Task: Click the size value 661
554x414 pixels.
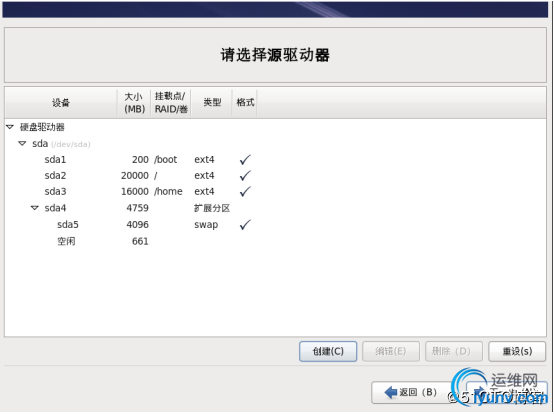Action: (x=140, y=241)
